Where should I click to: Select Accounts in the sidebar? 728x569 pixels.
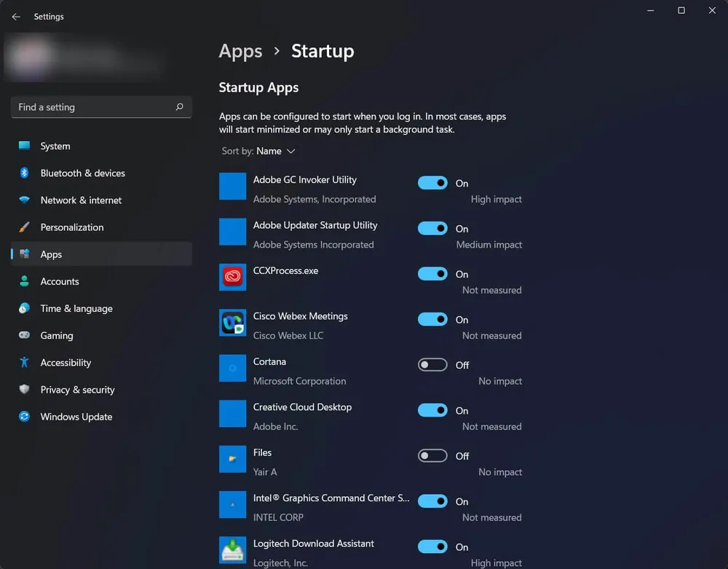click(60, 281)
